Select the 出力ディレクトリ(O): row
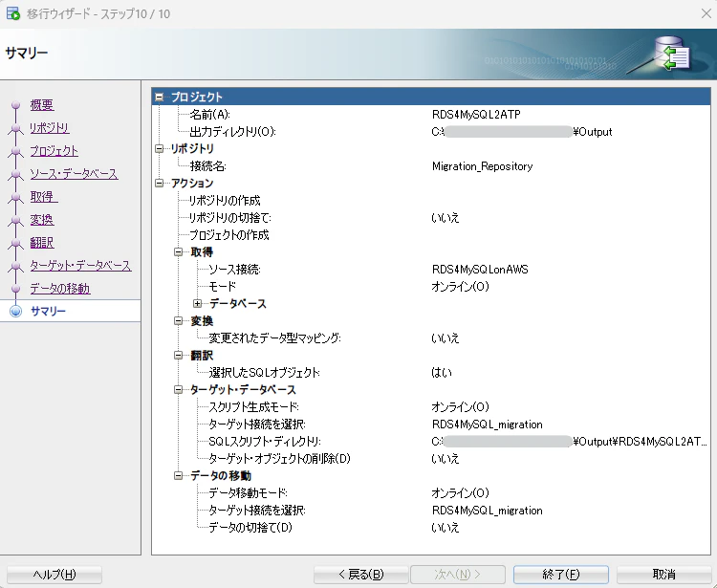Image resolution: width=717 pixels, height=588 pixels. tap(431, 132)
